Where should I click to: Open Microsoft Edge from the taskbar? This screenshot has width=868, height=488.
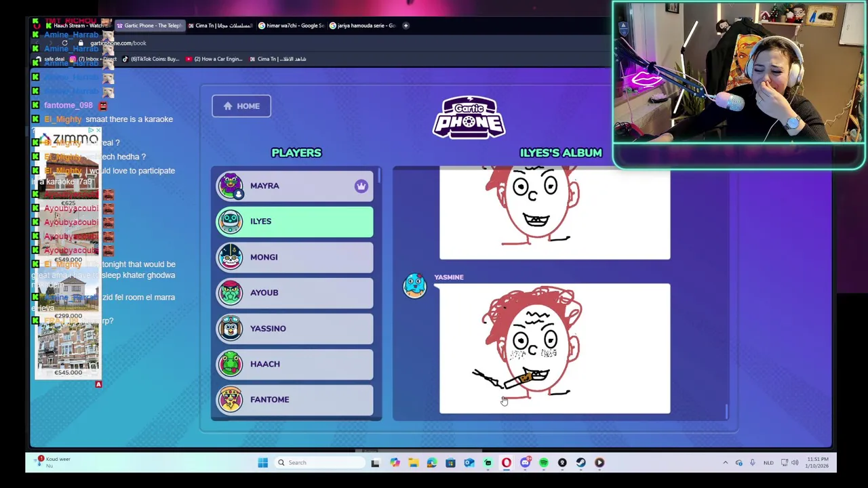pyautogui.click(x=432, y=463)
